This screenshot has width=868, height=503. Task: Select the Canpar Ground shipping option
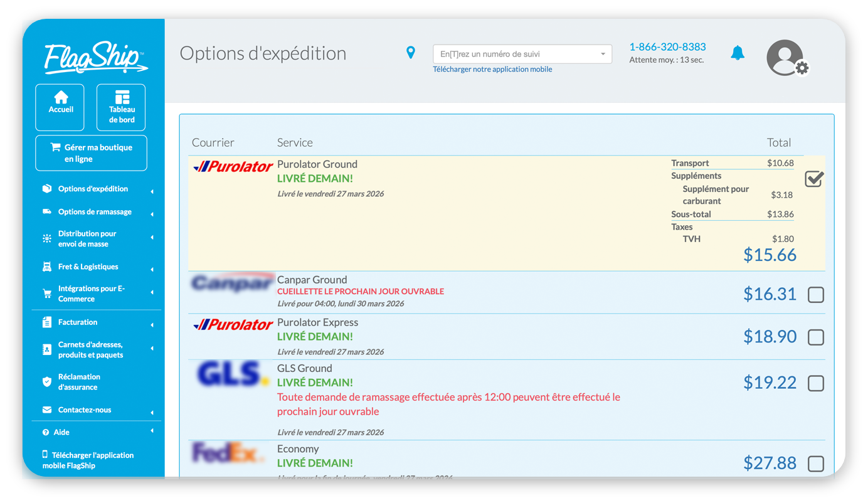(816, 294)
